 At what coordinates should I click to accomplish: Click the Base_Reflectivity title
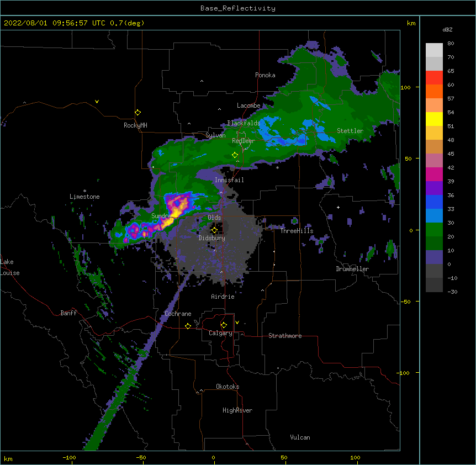(x=238, y=8)
